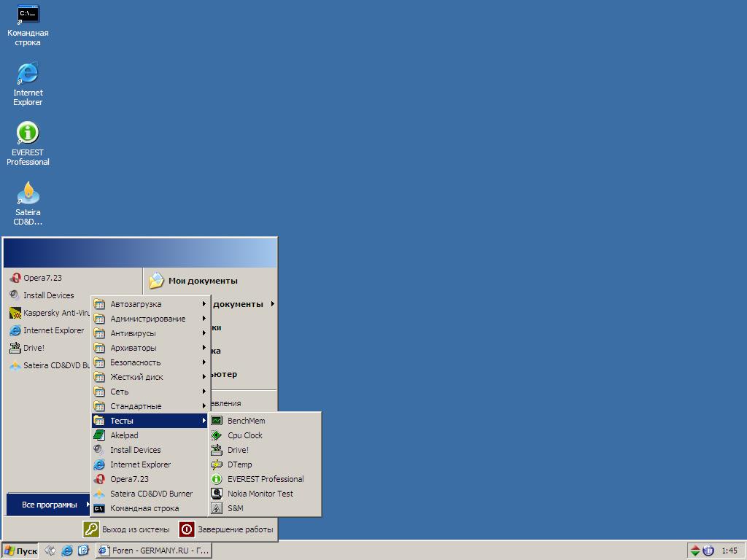The height and width of the screenshot is (560, 747).
Task: Click the Пуск start button
Action: [x=20, y=551]
